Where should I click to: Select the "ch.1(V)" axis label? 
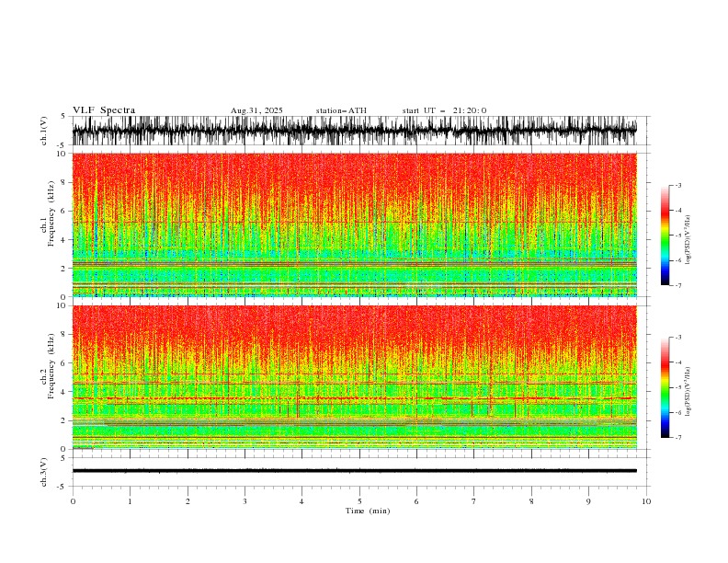tap(44, 131)
